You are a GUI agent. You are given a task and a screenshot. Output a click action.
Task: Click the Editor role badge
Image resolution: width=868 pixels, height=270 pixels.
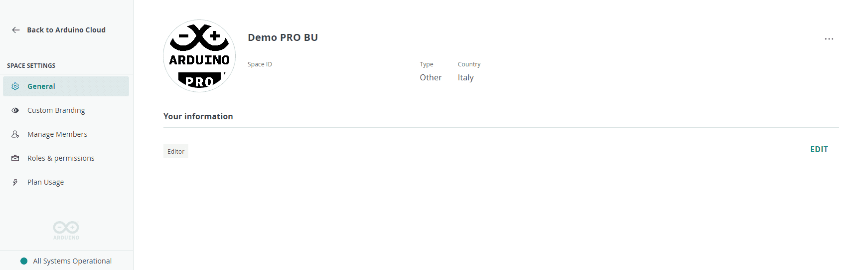tap(176, 151)
